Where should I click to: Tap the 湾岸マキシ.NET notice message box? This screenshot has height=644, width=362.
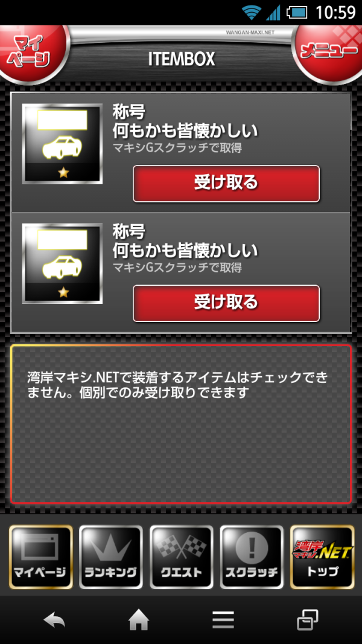pos(181,424)
